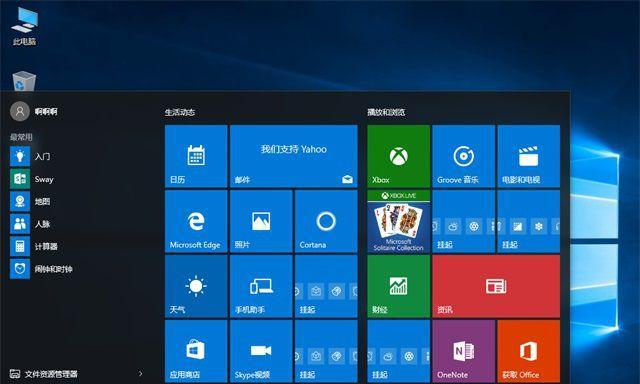
Task: Click the 啊啊啊 user name
Action: coord(46,111)
